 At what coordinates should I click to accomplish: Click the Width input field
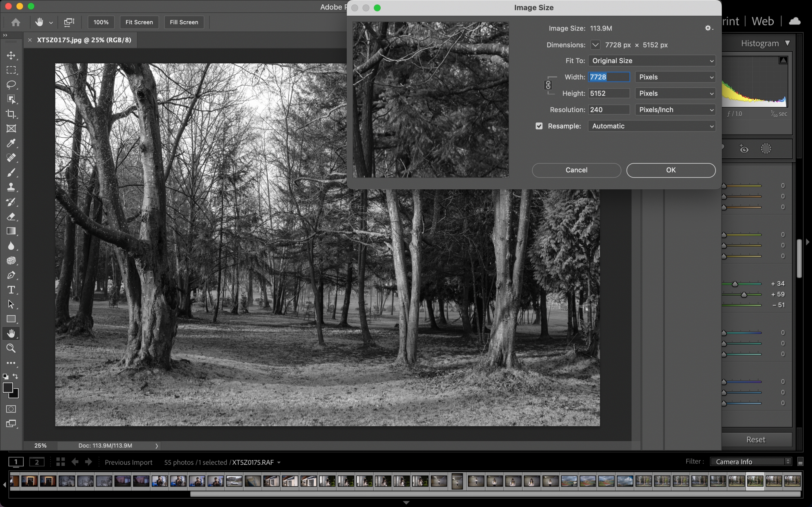pos(609,77)
